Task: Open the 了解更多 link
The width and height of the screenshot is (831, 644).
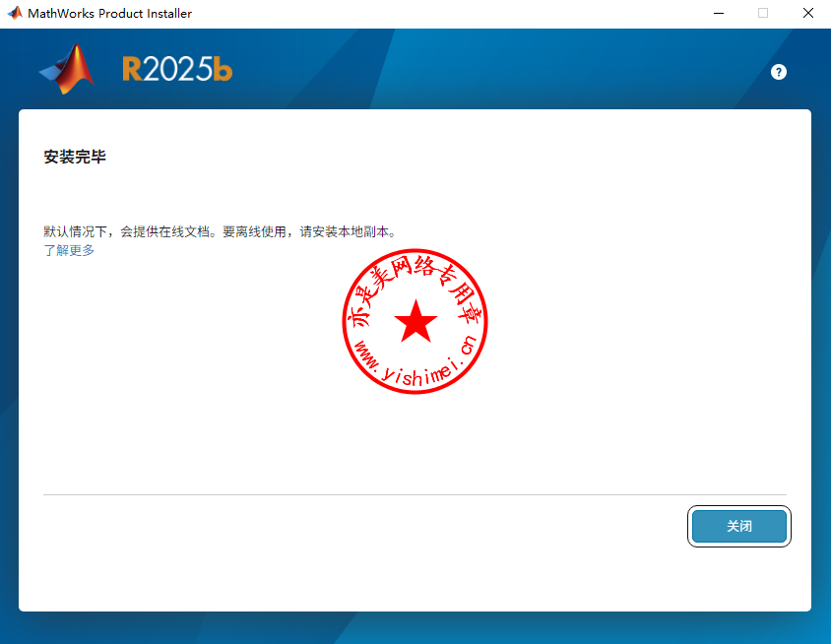Action: tap(69, 250)
